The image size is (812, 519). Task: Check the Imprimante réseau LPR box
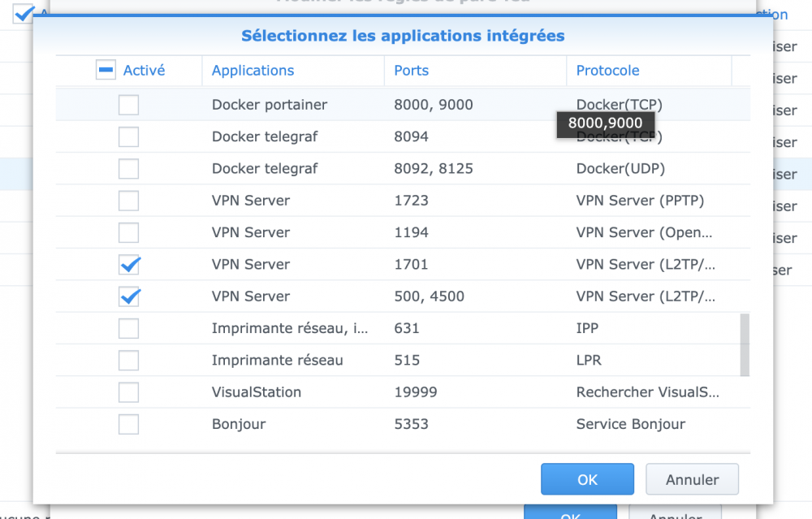tap(128, 360)
